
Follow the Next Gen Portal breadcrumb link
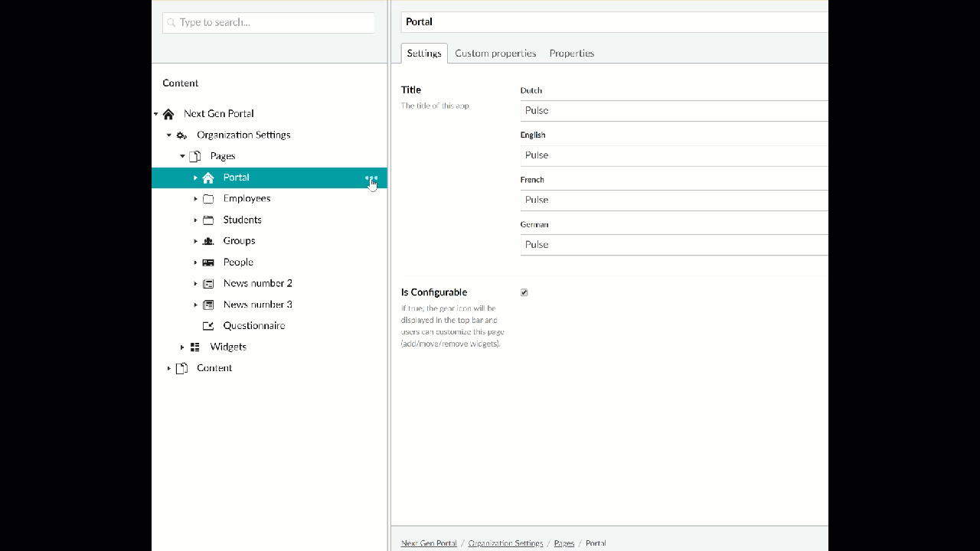(x=429, y=543)
